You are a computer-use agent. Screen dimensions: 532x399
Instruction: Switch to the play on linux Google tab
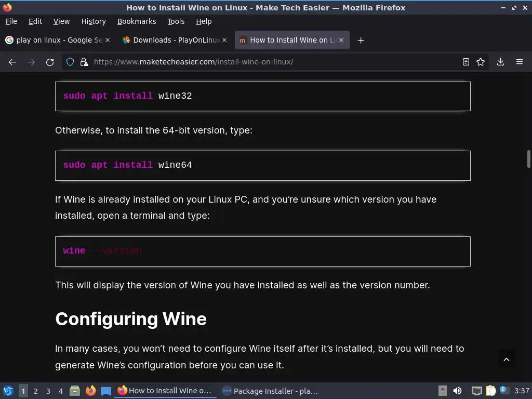tap(58, 40)
